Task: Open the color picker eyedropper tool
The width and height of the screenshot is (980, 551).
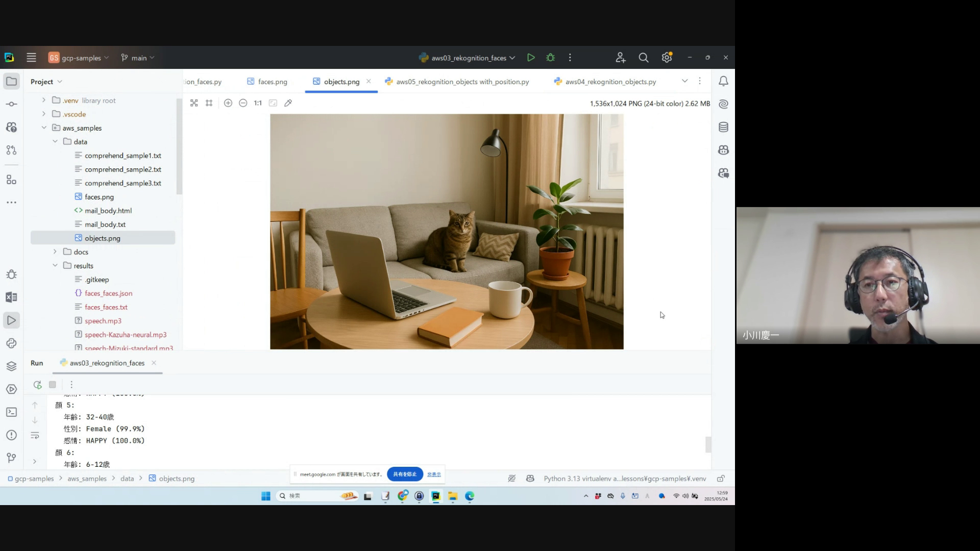Action: [x=288, y=103]
